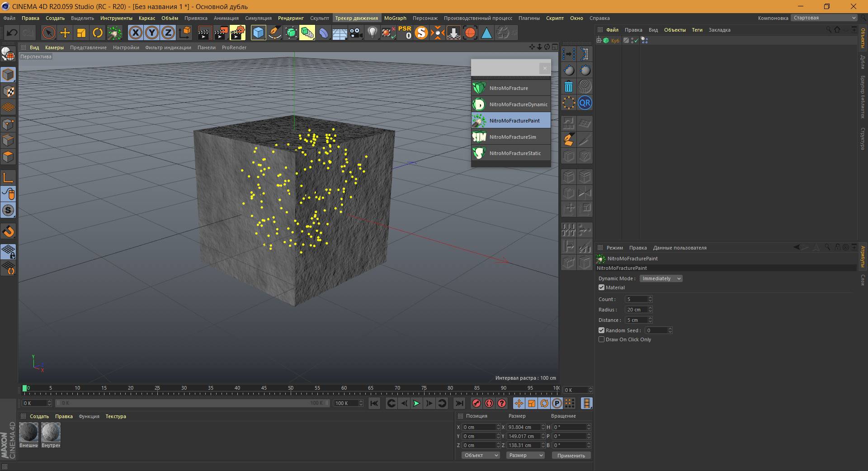Open Render Settings clapperboard icon
The image size is (868, 471).
(238, 33)
